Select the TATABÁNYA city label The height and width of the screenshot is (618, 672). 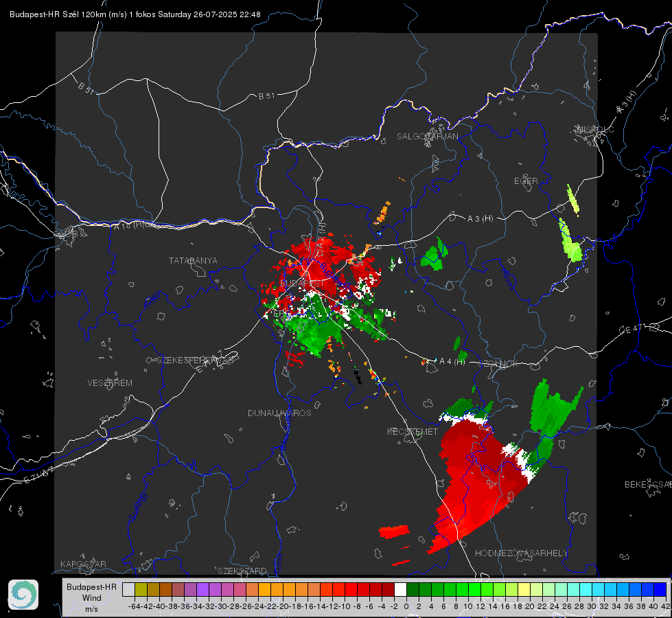tap(193, 260)
